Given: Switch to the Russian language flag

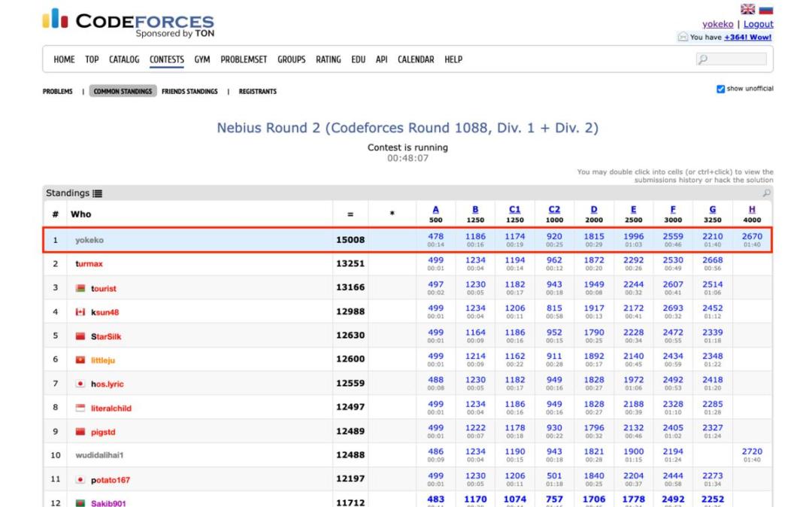Looking at the screenshot, I should 766,9.
